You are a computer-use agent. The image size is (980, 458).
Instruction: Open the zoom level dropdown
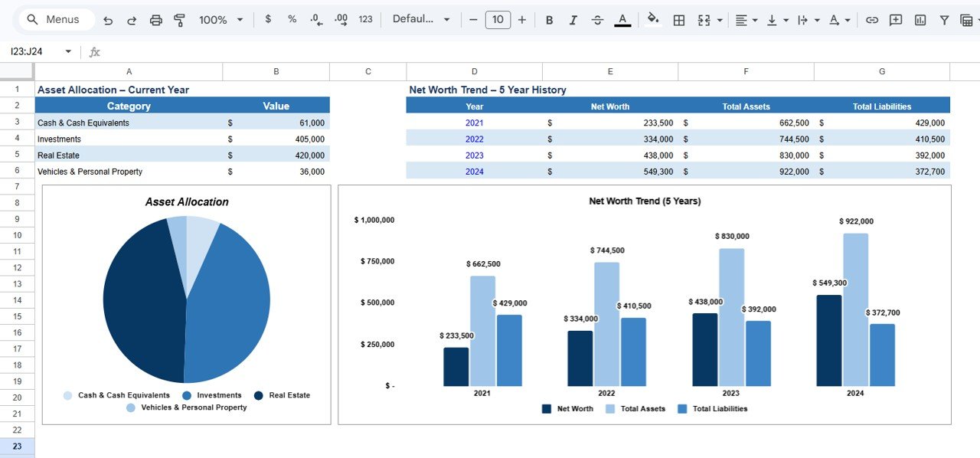coord(220,19)
